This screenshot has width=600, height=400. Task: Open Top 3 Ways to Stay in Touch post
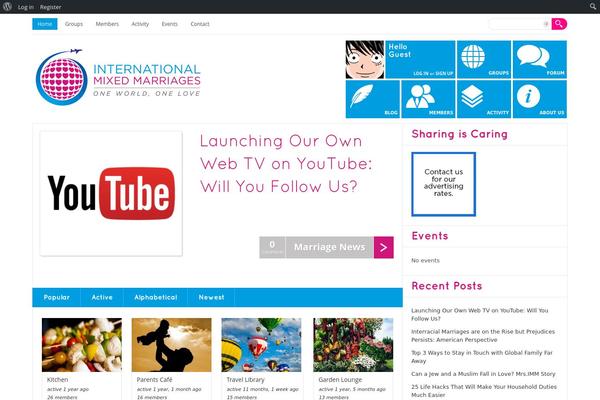482,356
